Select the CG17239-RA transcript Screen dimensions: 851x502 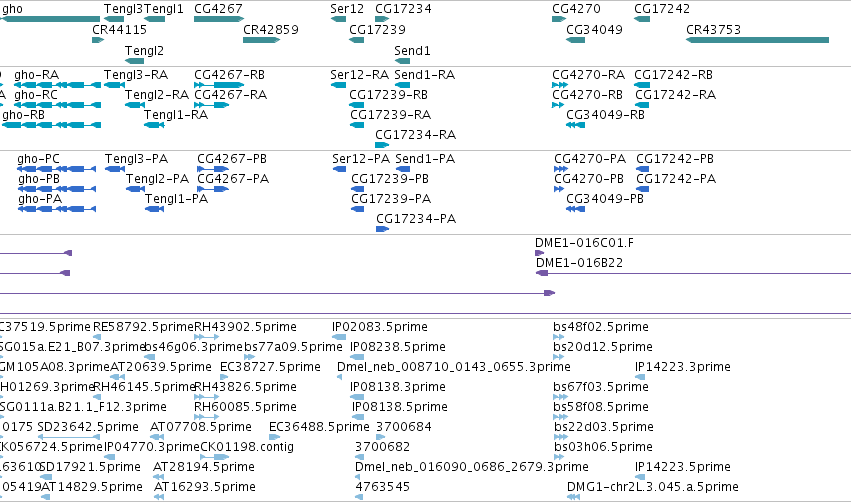tap(357, 125)
